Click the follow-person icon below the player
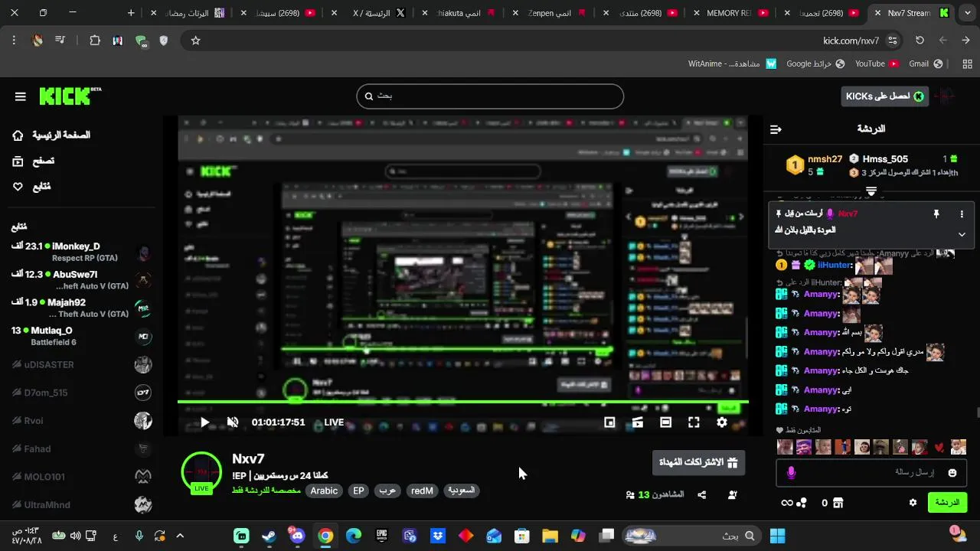Viewport: 980px width, 551px height. 732,495
